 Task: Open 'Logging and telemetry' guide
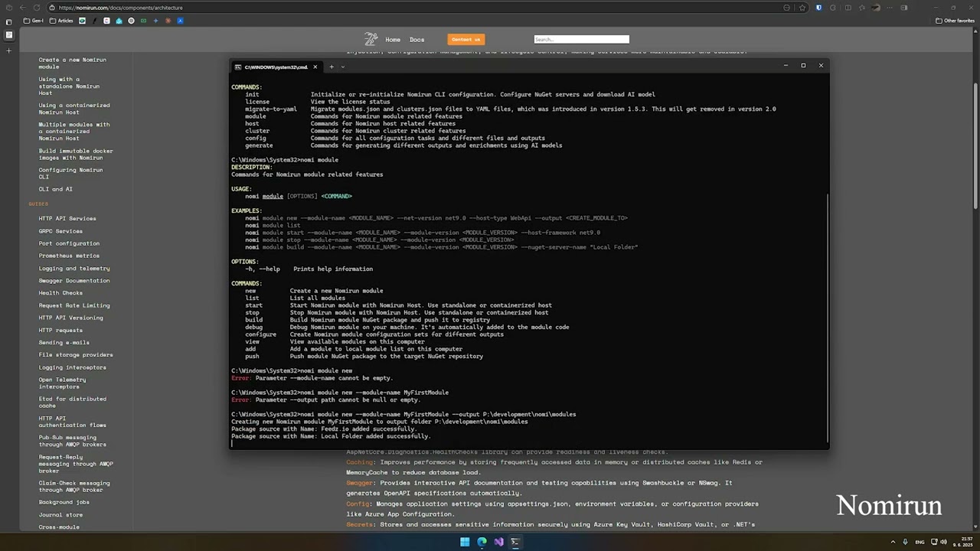[x=74, y=268]
